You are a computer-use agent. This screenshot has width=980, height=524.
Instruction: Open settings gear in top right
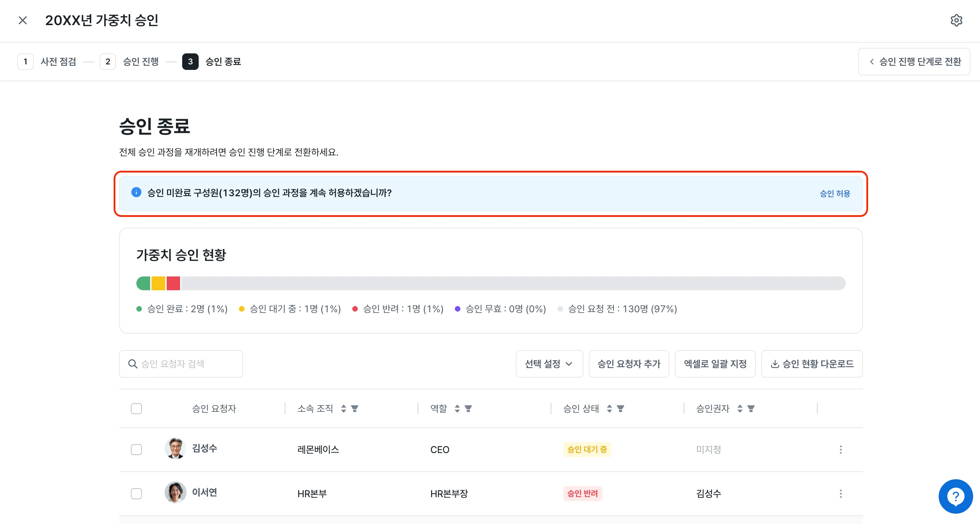(x=956, y=20)
